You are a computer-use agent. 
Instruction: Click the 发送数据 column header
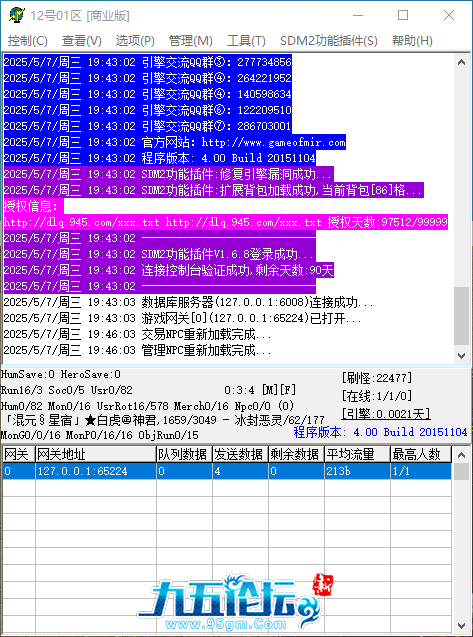(x=241, y=454)
